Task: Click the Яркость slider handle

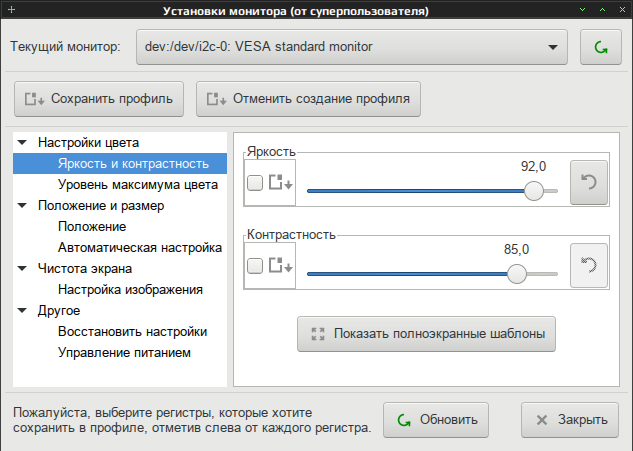Action: point(534,191)
